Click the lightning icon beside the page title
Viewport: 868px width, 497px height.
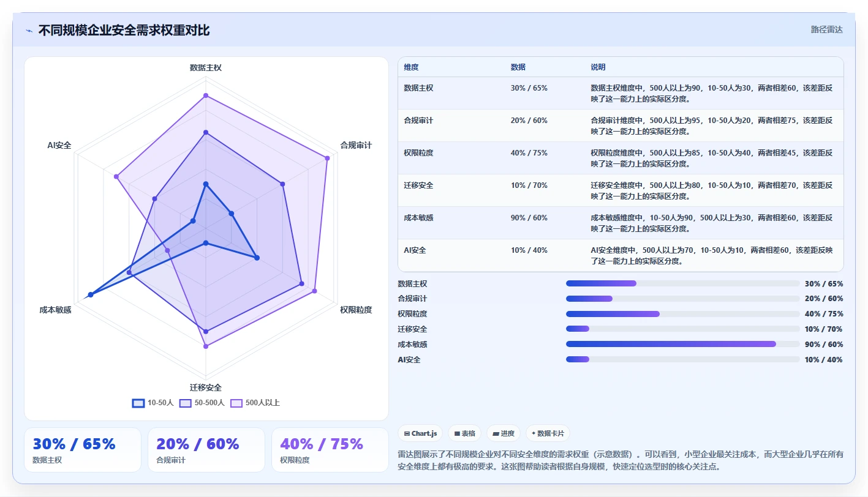click(29, 31)
